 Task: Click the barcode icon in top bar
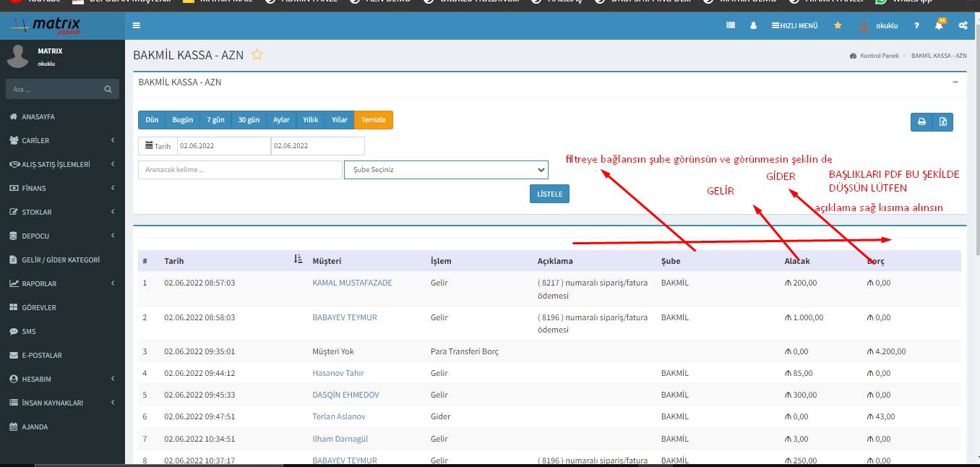click(731, 25)
